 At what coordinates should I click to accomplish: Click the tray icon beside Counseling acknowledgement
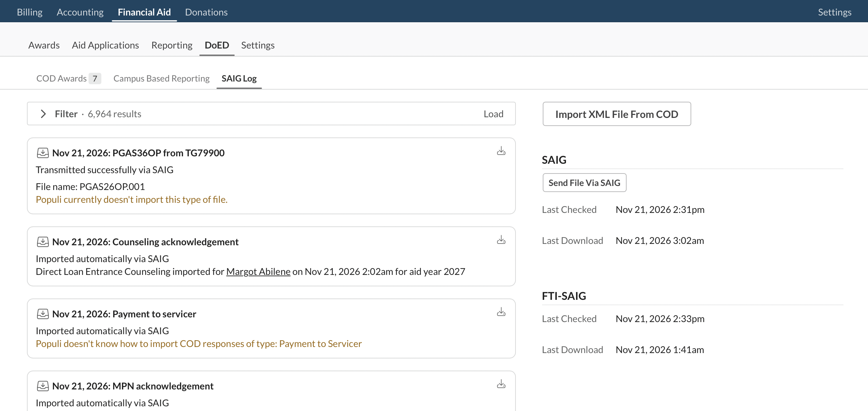click(43, 241)
